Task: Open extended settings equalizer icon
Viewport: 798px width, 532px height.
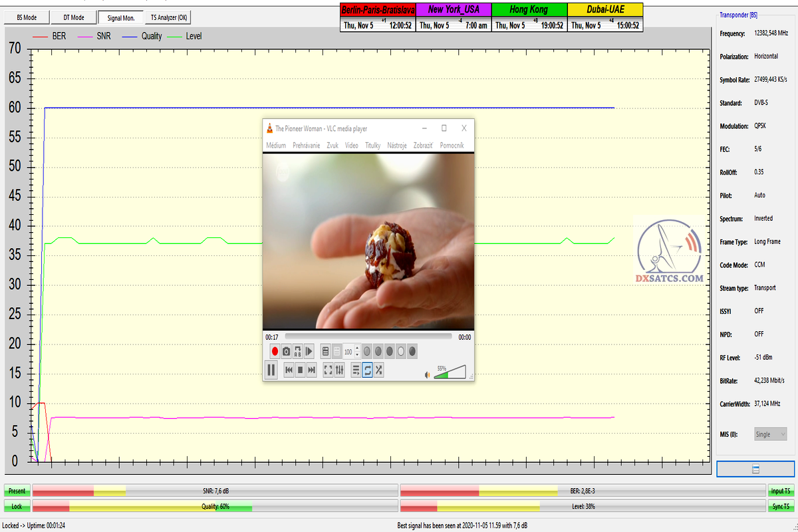Action: click(x=339, y=370)
